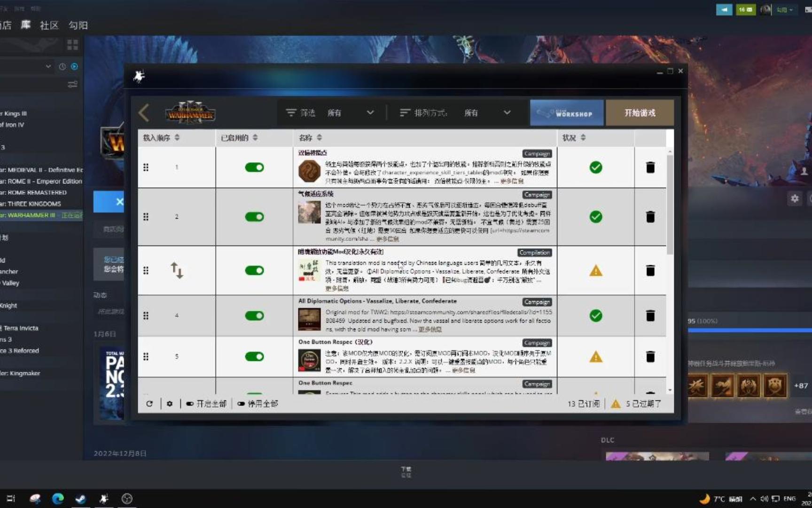Open the 勾阳 profile tab in Steam
The height and width of the screenshot is (508, 812).
78,25
